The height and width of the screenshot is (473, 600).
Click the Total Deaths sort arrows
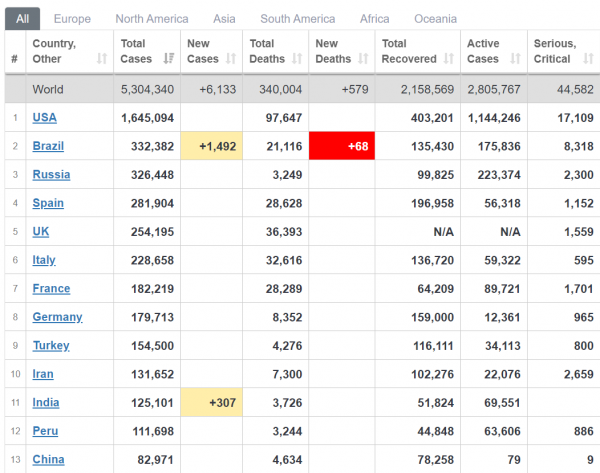[x=297, y=59]
